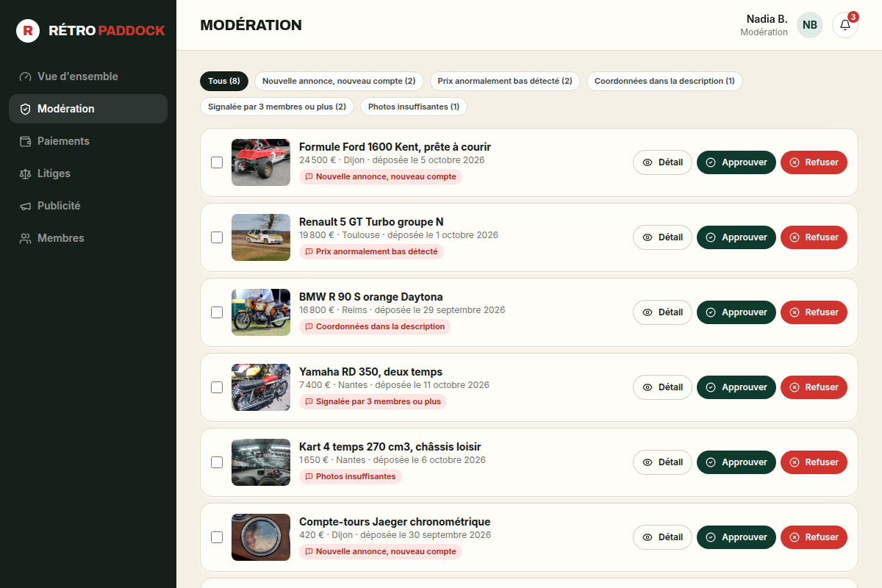Viewport: 882px width, 588px height.
Task: Open the Compte-tours Jaeger thumbnail
Action: [261, 537]
